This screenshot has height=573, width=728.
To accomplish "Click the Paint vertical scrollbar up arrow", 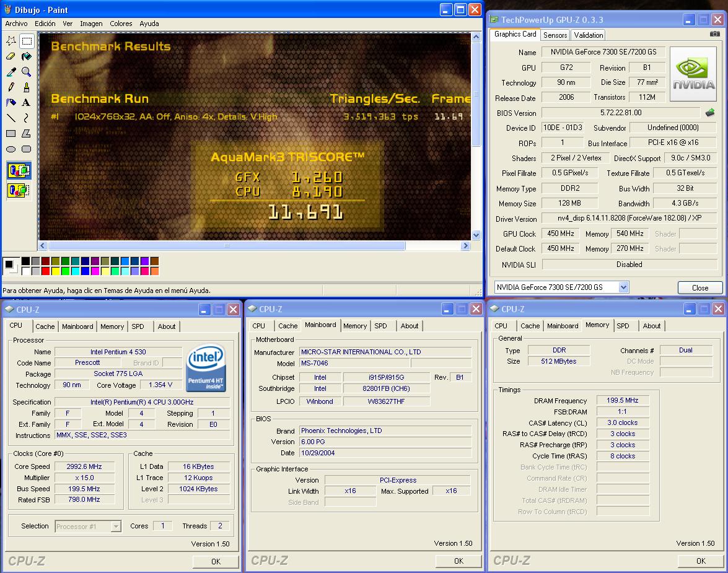I will point(476,37).
